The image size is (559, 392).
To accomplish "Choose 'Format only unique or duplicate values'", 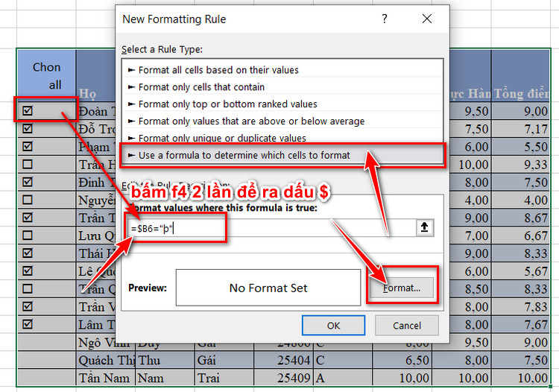I will pos(282,138).
